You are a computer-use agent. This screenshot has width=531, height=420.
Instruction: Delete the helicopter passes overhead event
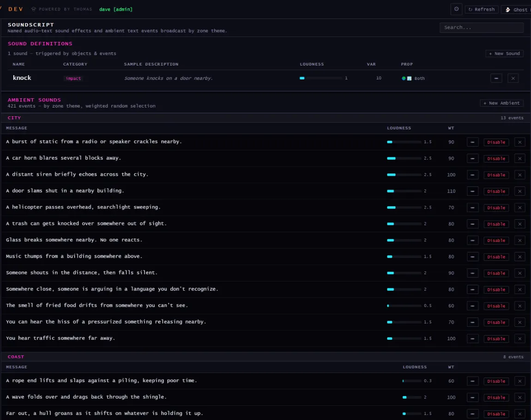(x=520, y=208)
